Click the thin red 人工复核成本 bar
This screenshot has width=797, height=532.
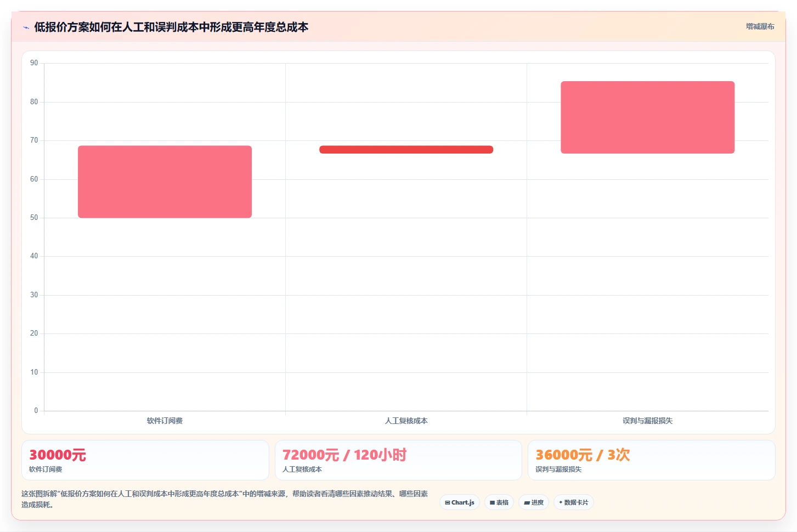pyautogui.click(x=406, y=149)
